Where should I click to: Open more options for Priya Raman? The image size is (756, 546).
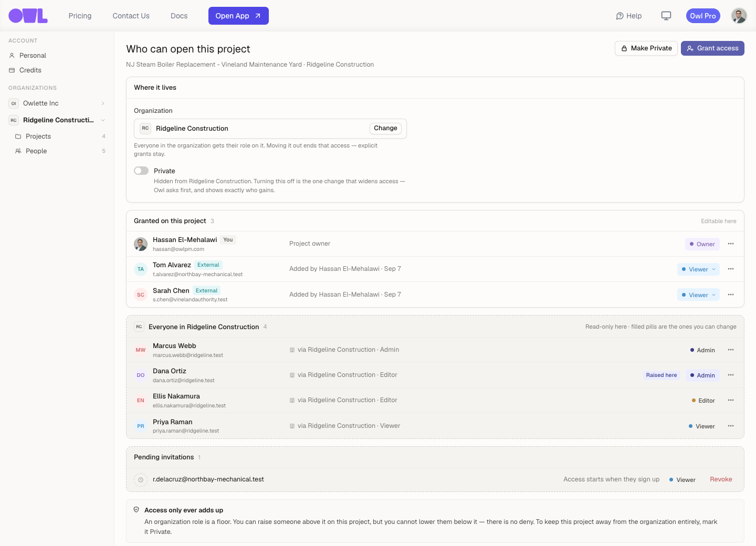pos(731,426)
